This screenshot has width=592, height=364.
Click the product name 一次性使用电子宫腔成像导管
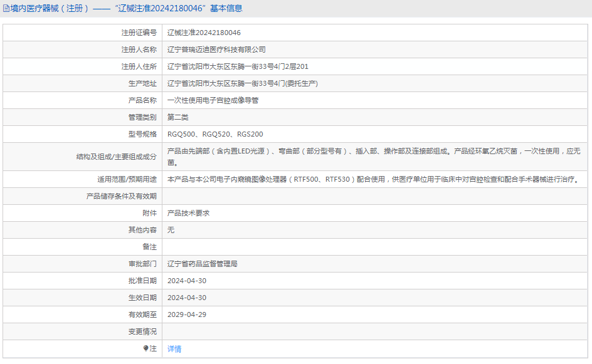[213, 100]
